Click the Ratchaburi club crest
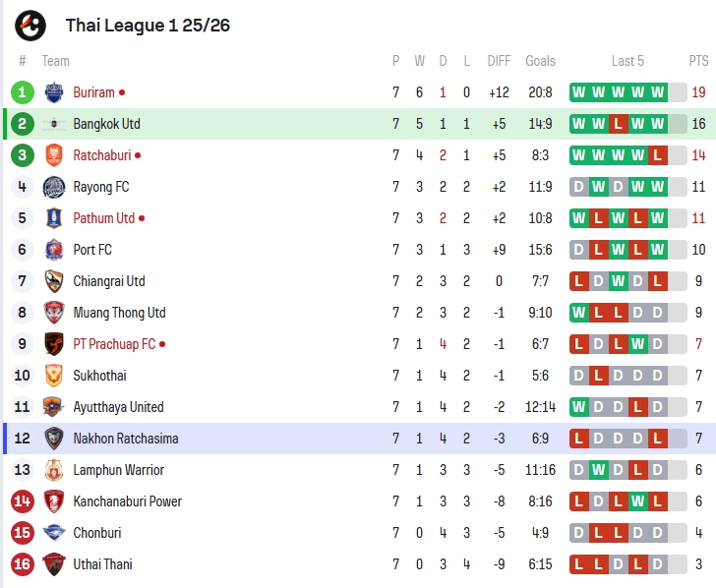Screen dimensions: 716x588 coord(53,155)
